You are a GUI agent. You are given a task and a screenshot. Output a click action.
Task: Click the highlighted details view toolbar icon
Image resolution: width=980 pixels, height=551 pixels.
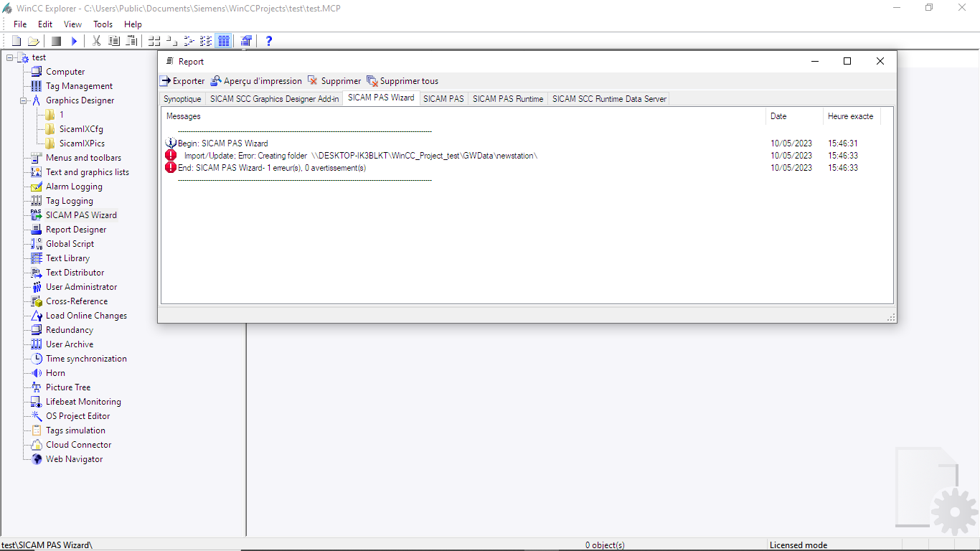223,41
